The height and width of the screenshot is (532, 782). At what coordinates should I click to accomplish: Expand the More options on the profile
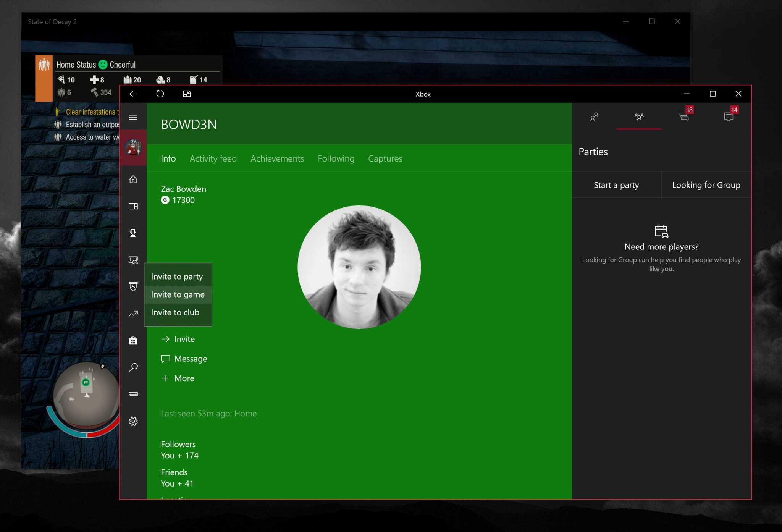(x=178, y=378)
